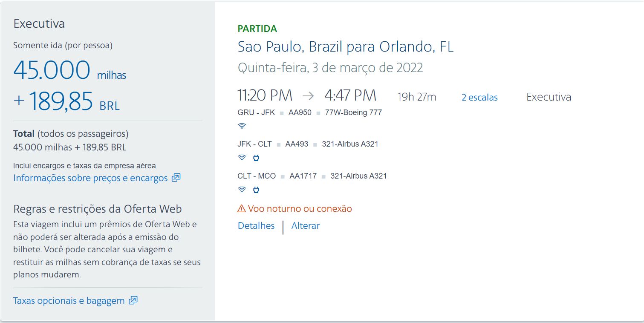
Task: Click the power outlet icon under CLT - MCO flight
Action: coord(256,190)
